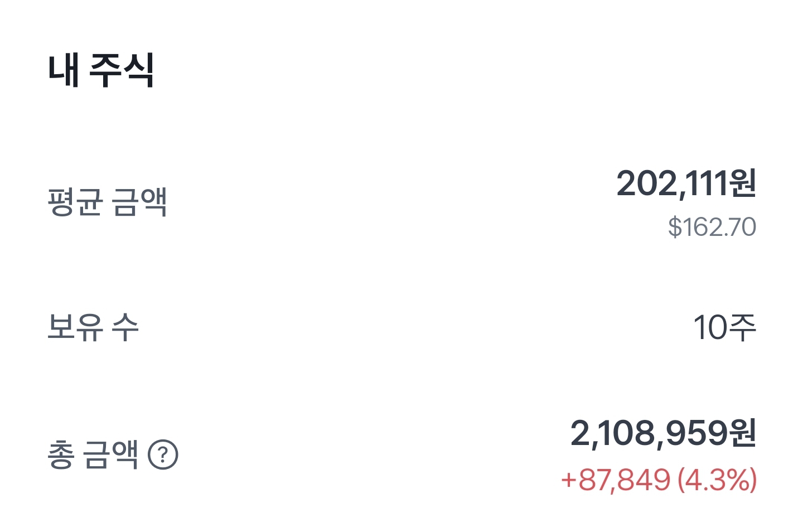Tap the 202,111원 average price value
This screenshot has width=803, height=532.
tap(686, 183)
